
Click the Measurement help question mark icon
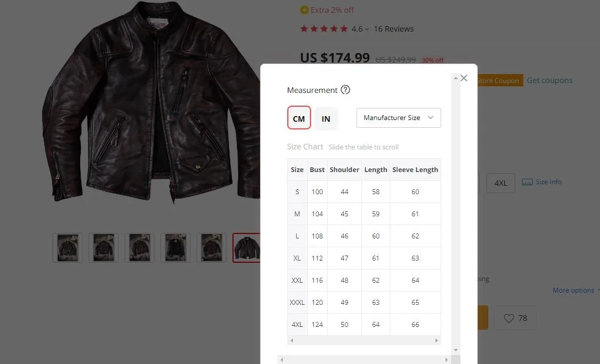[x=345, y=90]
